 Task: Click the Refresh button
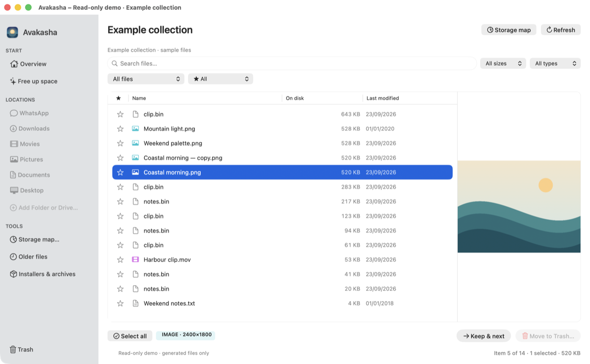[561, 30]
